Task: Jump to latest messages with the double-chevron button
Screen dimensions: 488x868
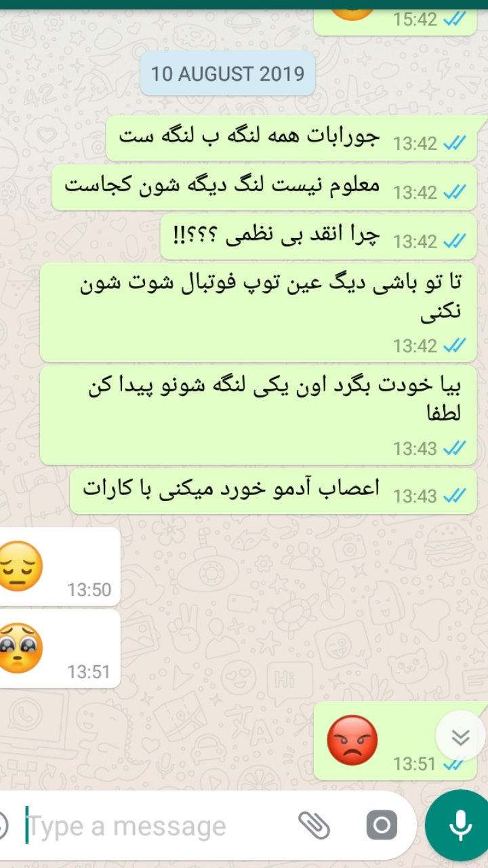Action: coord(460,736)
